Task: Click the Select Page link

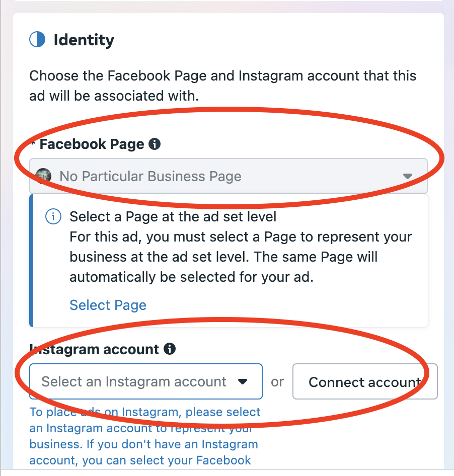Action: click(x=108, y=305)
